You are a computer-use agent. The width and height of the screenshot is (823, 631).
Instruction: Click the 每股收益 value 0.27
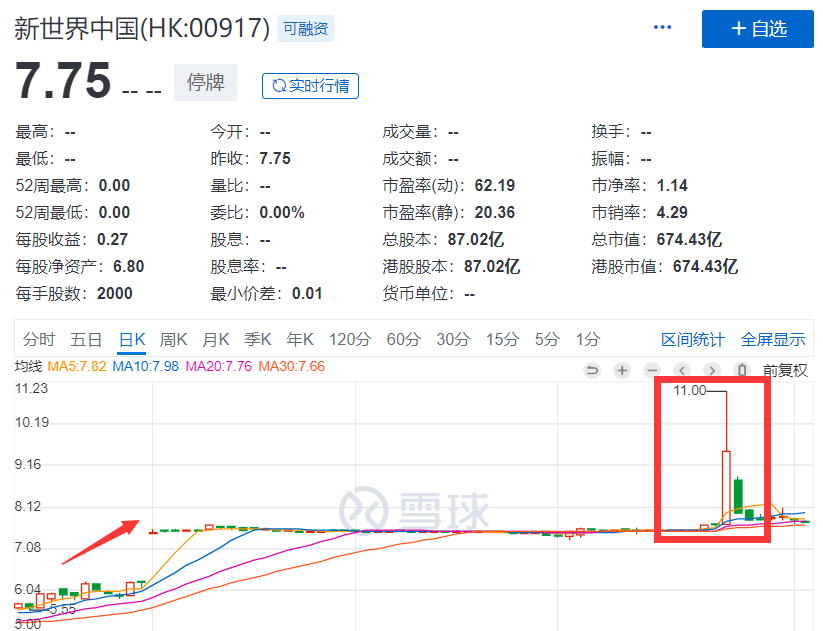click(112, 239)
